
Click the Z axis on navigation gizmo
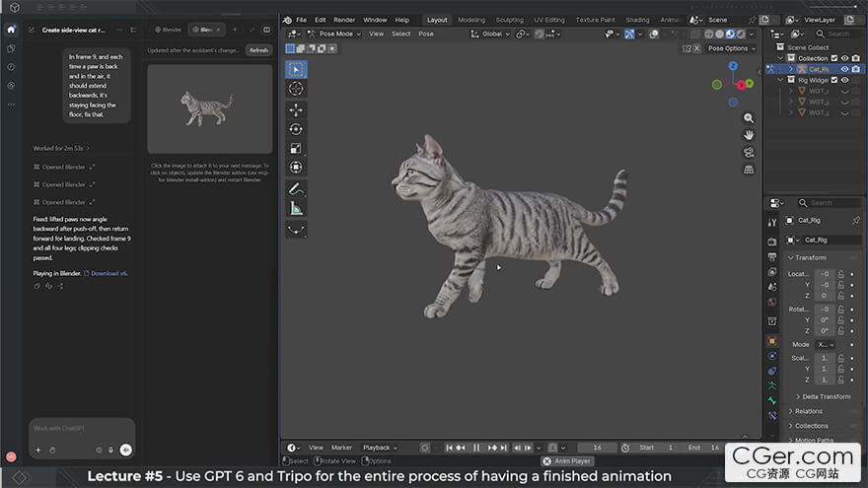click(733, 66)
